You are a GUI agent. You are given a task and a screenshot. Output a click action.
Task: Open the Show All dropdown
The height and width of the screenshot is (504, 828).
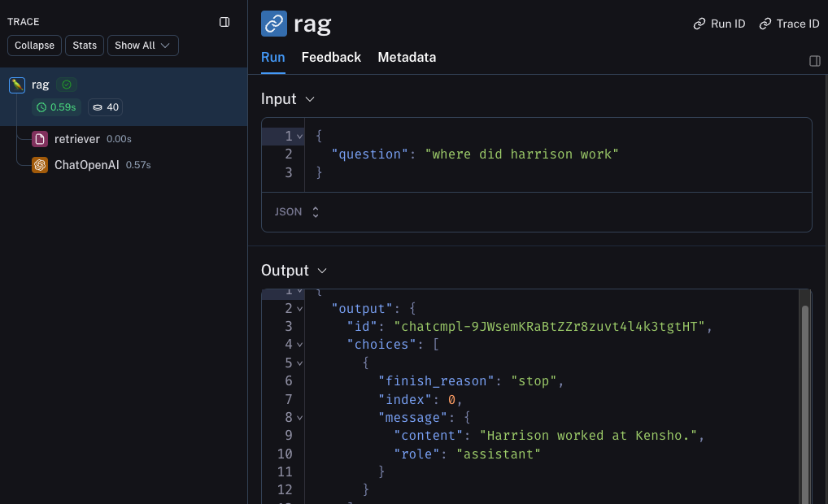(142, 46)
